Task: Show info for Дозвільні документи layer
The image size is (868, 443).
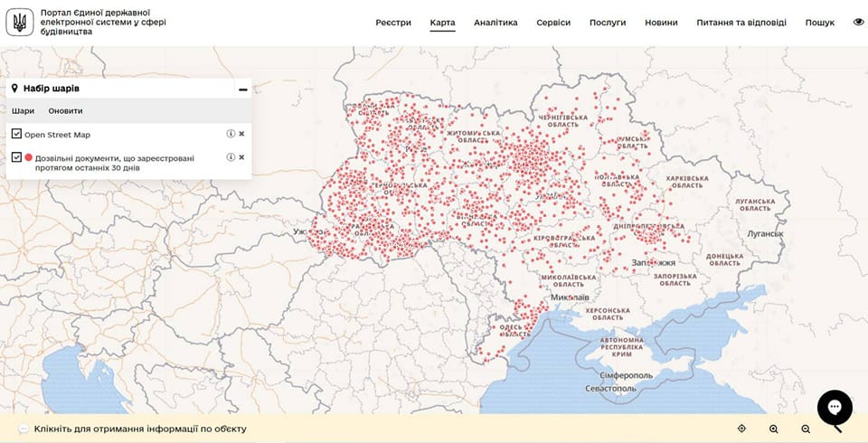Action: click(231, 157)
